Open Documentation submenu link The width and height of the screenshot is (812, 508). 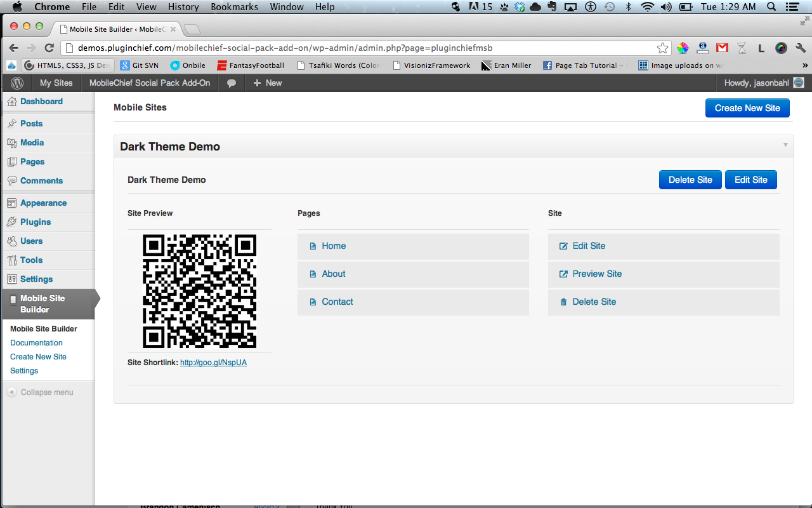[x=36, y=343]
